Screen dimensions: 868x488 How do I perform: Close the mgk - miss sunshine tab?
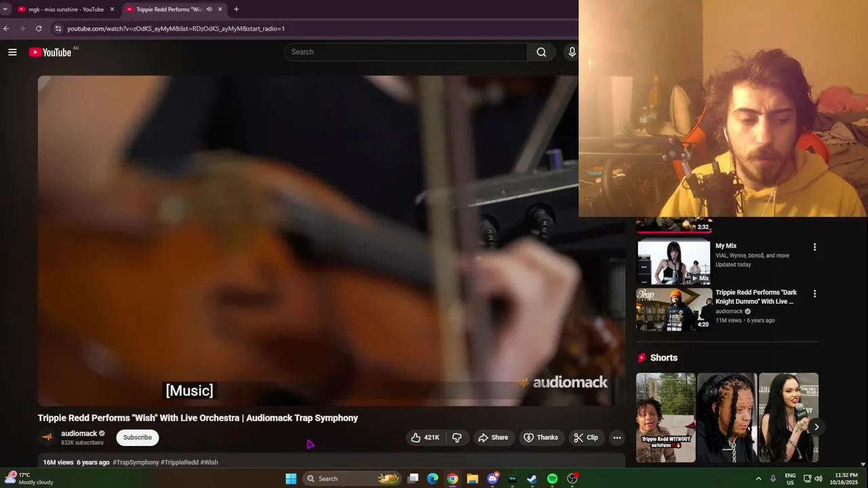point(112,9)
